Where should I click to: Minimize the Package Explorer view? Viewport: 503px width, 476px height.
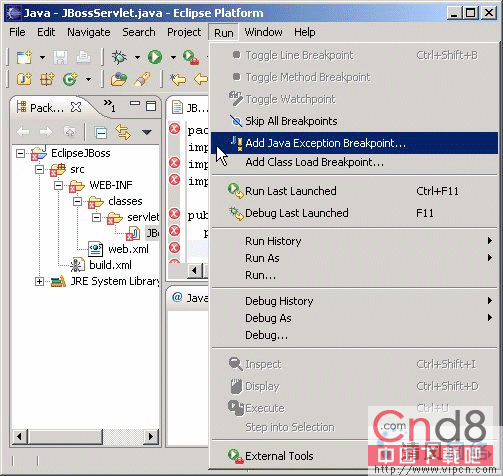coord(135,104)
